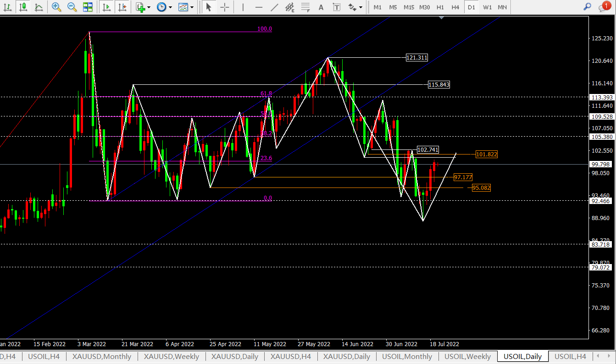Click the chart shift triangle marker
Viewport: 616px width, 364px height.
(x=441, y=17)
